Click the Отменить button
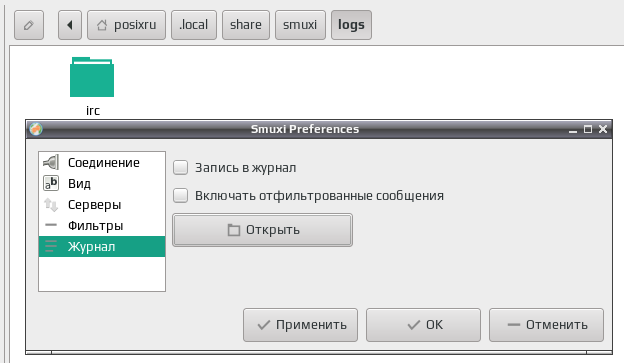This screenshot has width=624, height=363. point(546,325)
